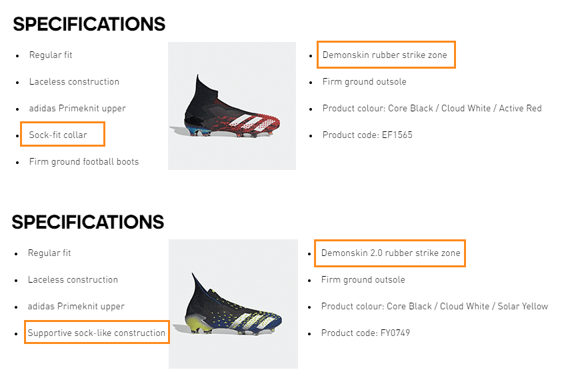
Task: Click the Solar Yellow product colour line
Action: coord(434,307)
